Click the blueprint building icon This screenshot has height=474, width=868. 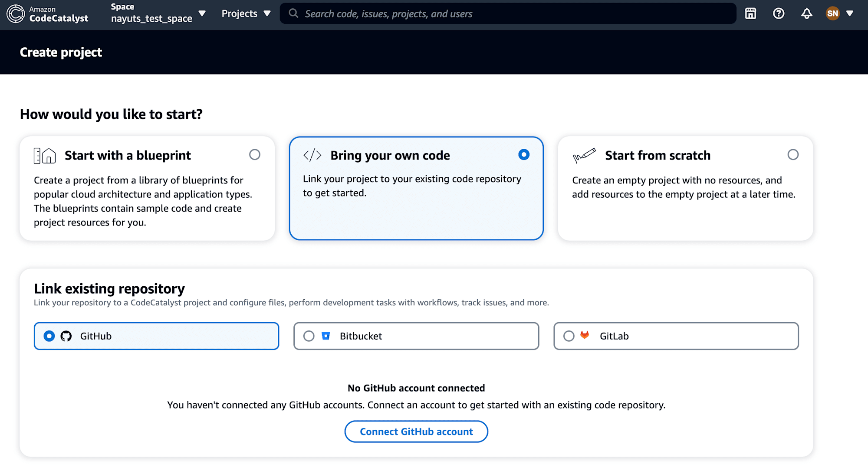(x=45, y=156)
